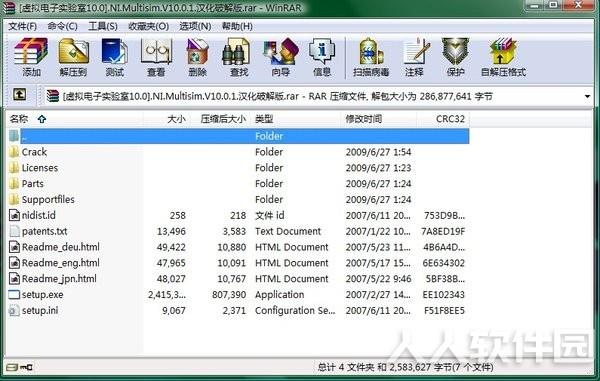Screen dimensions: 600x381
Task: Click the 添加 (Add) toolbar icon
Action: click(x=31, y=57)
